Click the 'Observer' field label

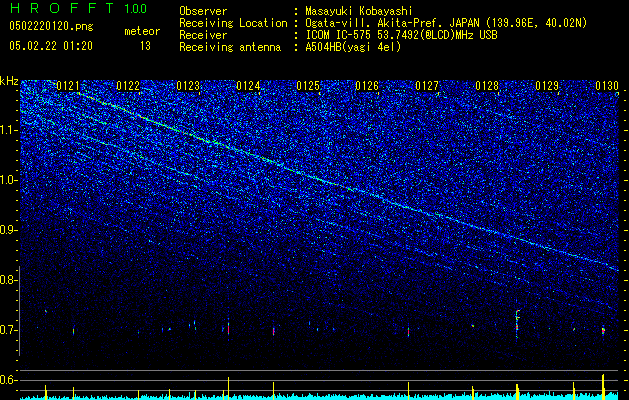click(203, 11)
